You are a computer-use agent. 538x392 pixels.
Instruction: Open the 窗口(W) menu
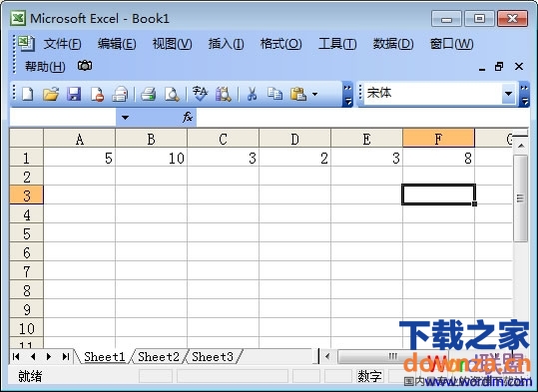point(451,44)
